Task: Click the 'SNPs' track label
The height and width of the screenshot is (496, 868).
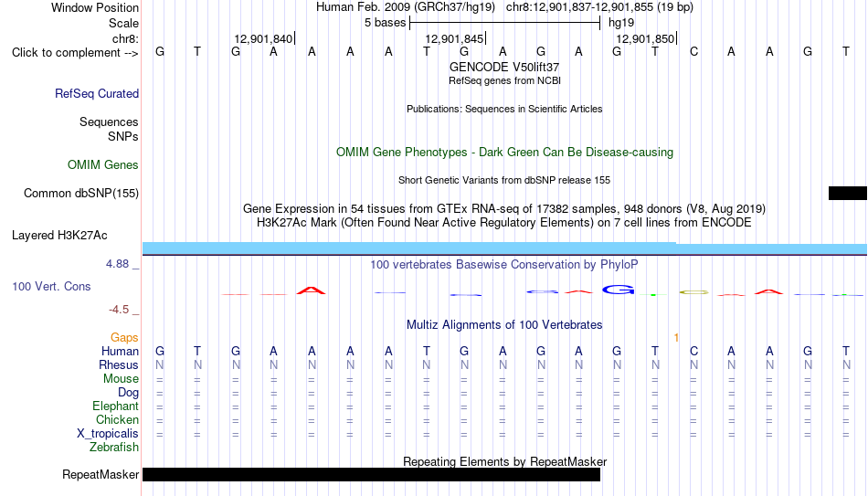Action: (x=123, y=136)
